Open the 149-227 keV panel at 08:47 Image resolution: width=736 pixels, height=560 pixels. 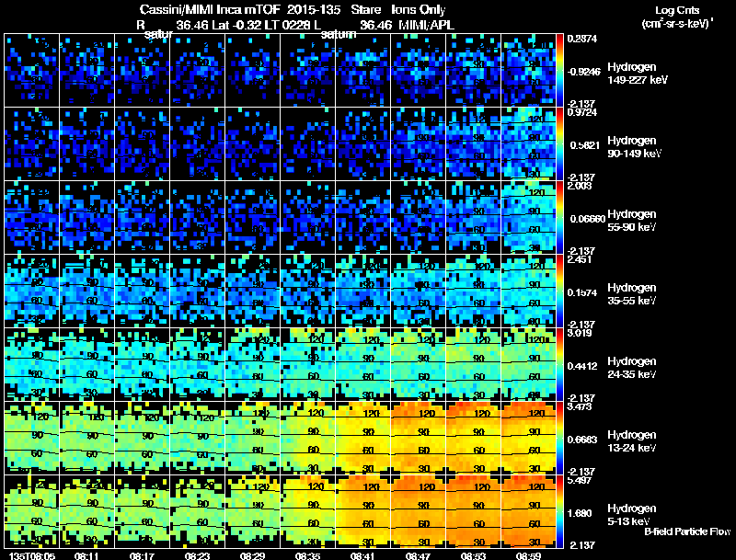(418, 70)
